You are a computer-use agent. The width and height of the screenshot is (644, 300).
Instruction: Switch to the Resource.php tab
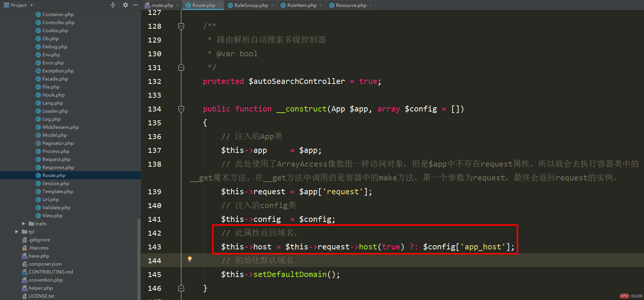[x=351, y=5]
